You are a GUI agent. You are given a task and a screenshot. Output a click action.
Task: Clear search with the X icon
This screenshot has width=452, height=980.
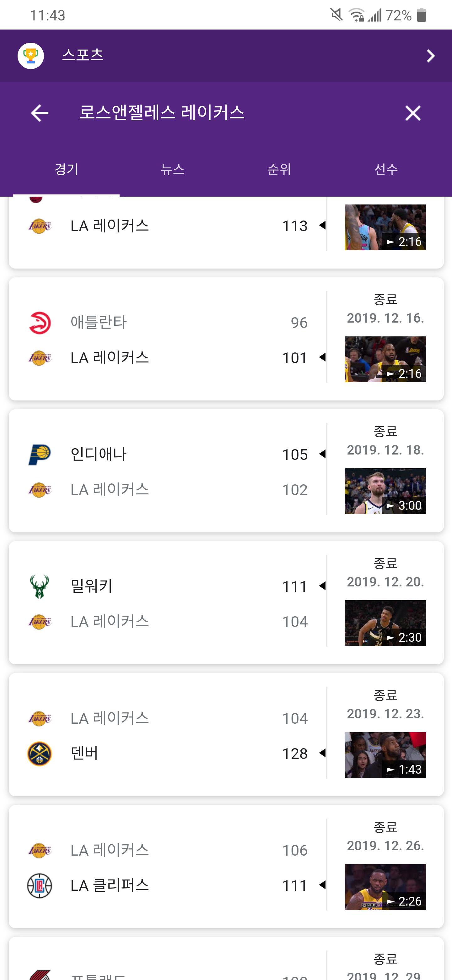413,113
